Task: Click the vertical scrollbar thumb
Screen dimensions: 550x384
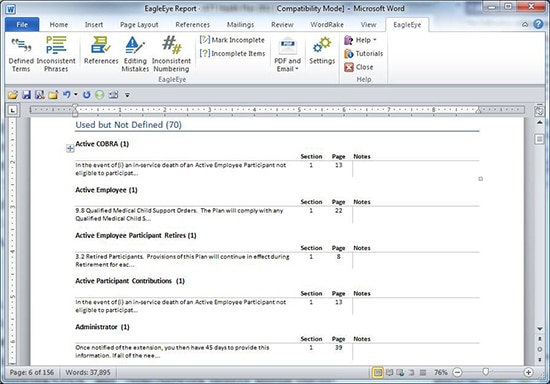Action: coord(539,139)
